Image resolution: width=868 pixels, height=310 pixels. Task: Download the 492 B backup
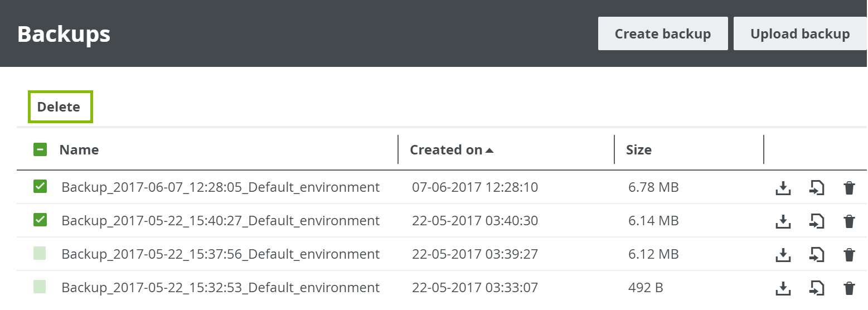coord(783,289)
